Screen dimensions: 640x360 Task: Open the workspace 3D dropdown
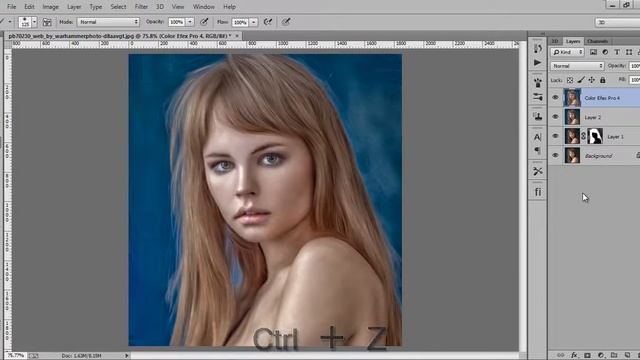pyautogui.click(x=618, y=22)
